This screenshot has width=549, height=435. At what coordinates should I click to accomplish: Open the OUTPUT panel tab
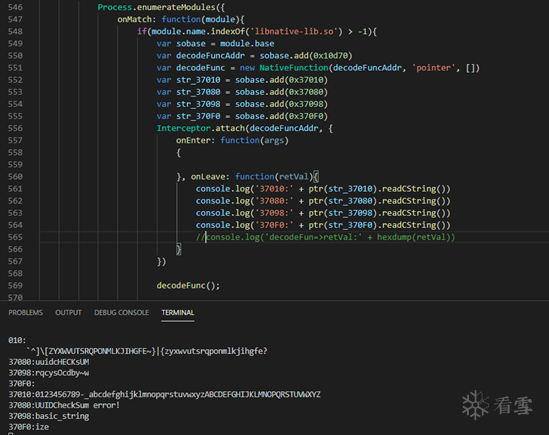68,312
